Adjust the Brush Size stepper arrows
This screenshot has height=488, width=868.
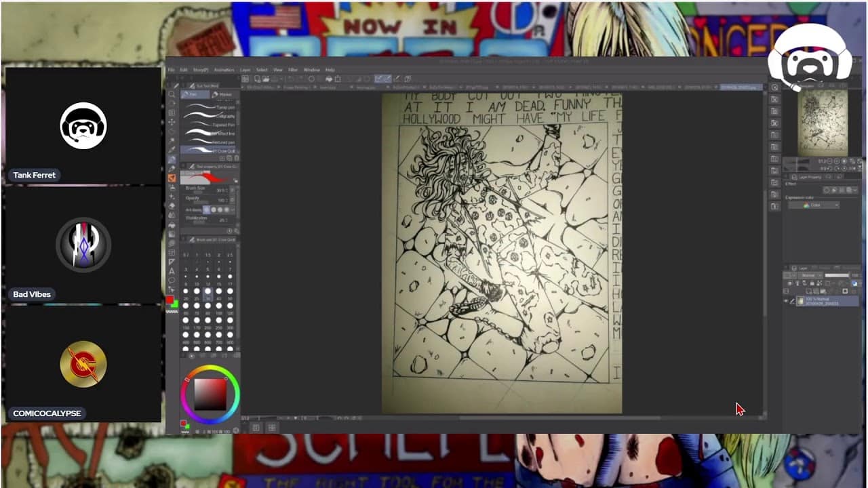click(x=232, y=190)
